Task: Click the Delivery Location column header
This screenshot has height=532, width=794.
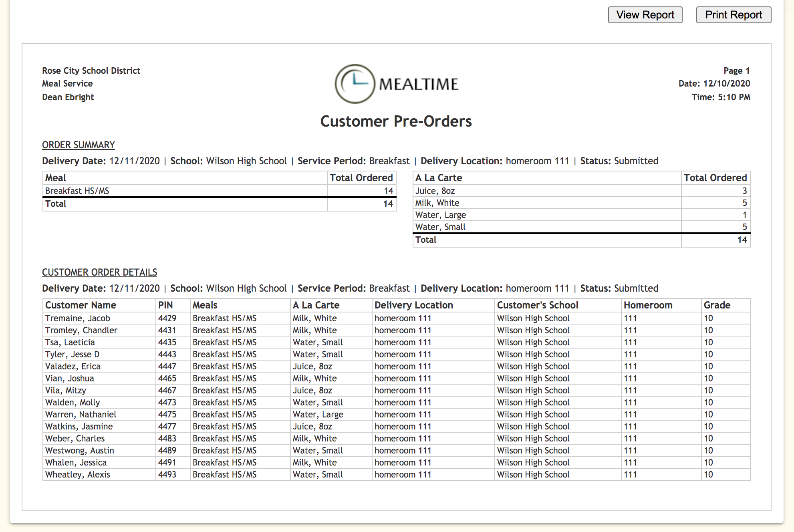Action: (x=413, y=305)
